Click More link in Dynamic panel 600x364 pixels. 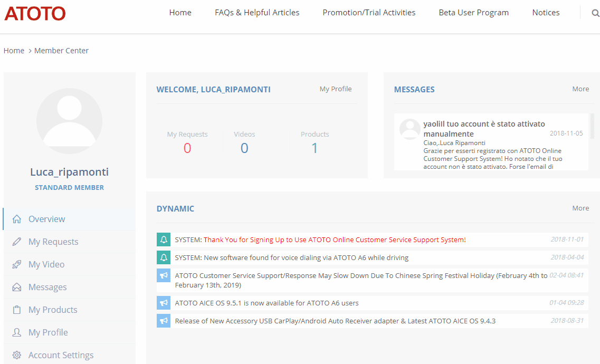pos(580,208)
